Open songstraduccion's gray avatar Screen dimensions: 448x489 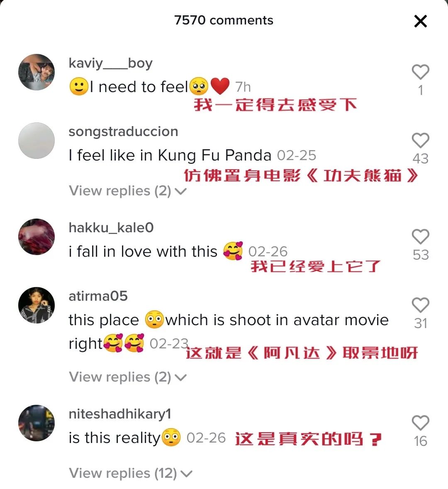tap(37, 141)
